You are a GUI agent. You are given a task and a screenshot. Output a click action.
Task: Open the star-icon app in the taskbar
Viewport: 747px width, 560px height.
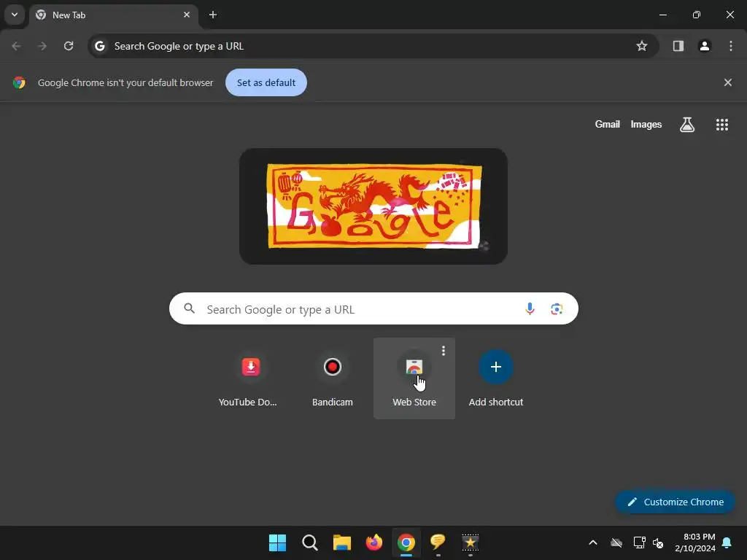point(471,542)
